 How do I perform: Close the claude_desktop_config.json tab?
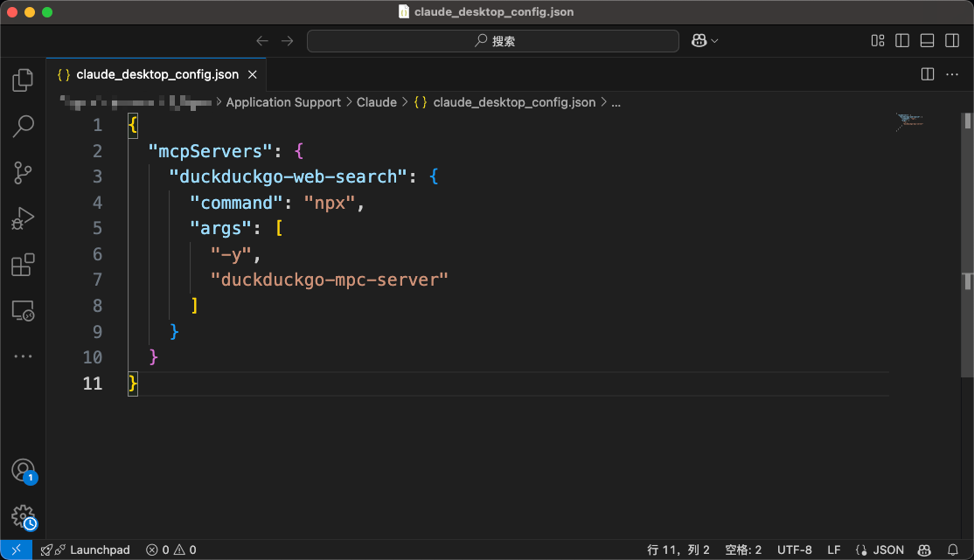click(x=253, y=74)
